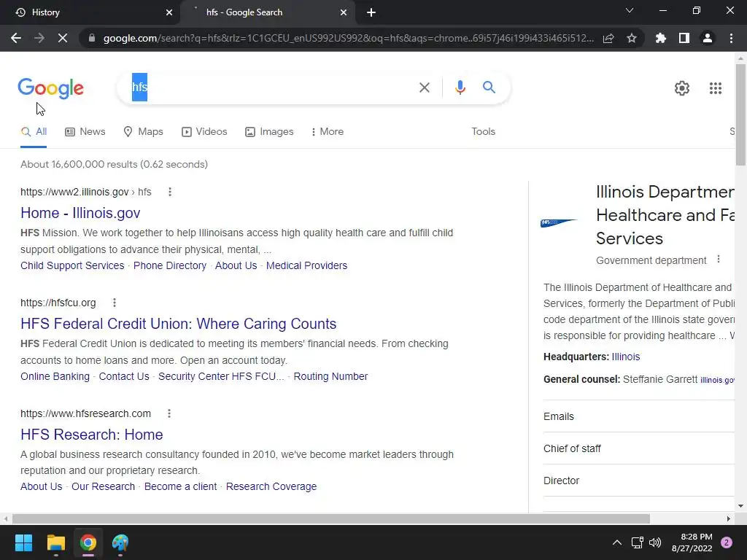Screen dimensions: 747x560
Task: Close the History tab
Action: click(169, 12)
